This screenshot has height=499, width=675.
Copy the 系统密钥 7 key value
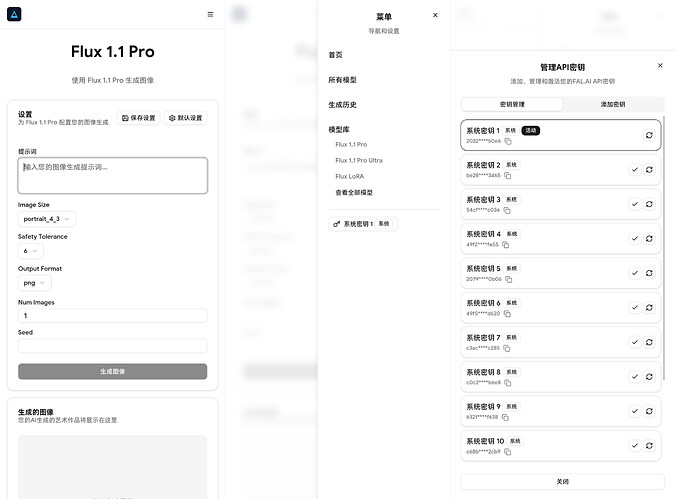click(507, 348)
